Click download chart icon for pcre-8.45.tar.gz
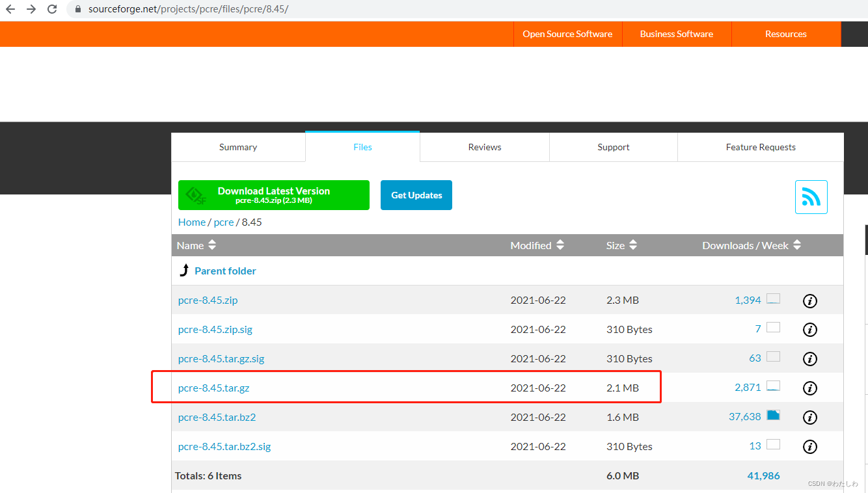The width and height of the screenshot is (868, 493). click(x=773, y=386)
